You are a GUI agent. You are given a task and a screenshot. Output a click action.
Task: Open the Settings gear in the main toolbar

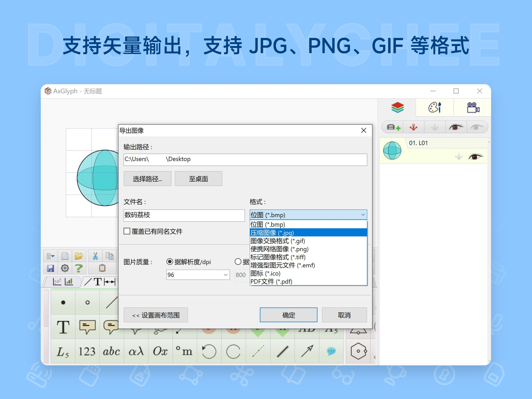point(65,268)
